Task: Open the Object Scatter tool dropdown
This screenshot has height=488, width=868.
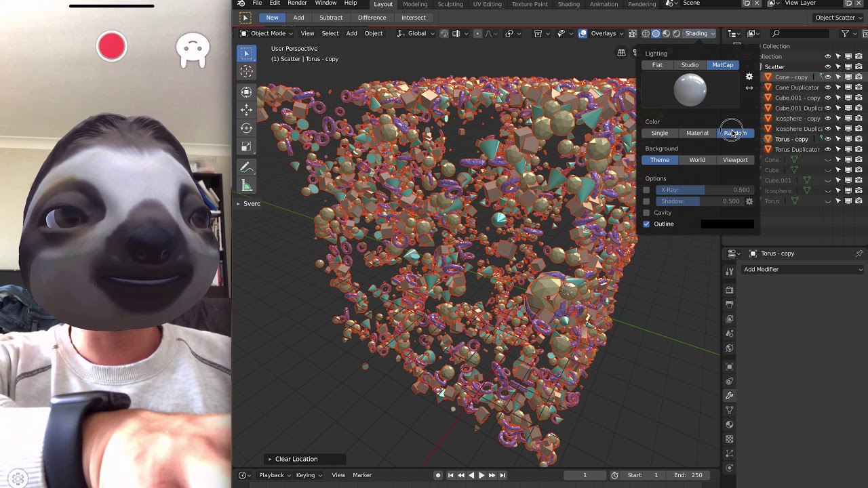Action: (x=839, y=18)
